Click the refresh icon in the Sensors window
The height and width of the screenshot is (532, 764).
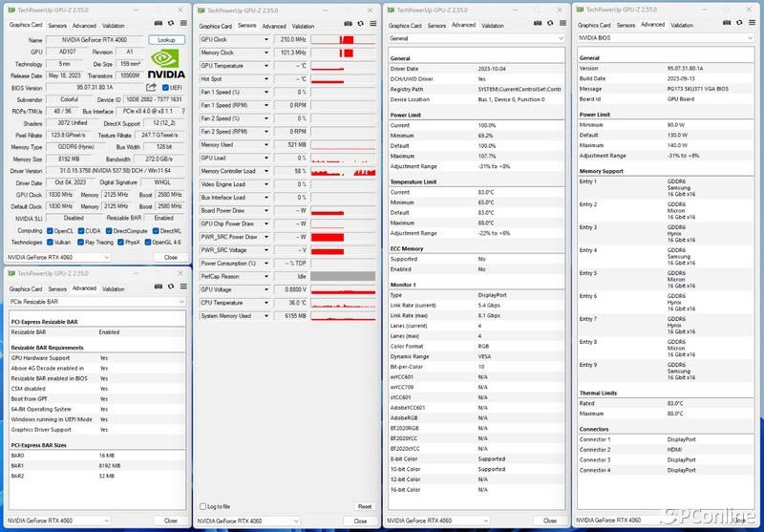coord(361,23)
